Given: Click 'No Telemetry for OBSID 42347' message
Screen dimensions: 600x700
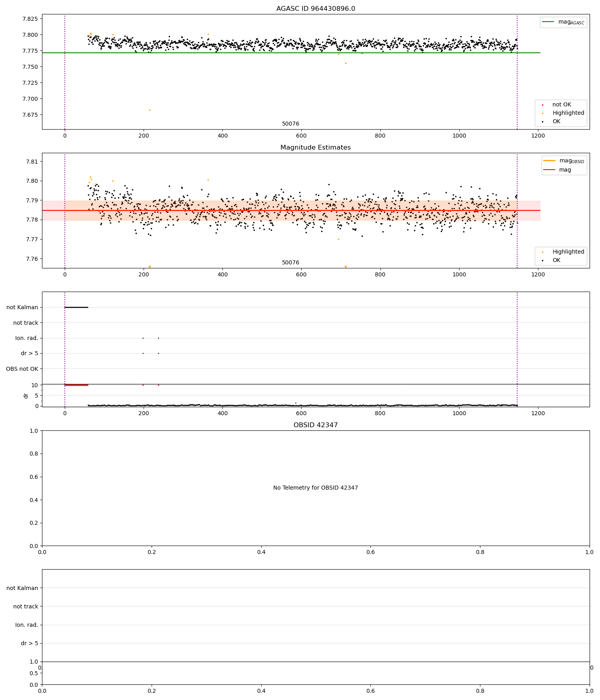Looking at the screenshot, I should pyautogui.click(x=316, y=488).
